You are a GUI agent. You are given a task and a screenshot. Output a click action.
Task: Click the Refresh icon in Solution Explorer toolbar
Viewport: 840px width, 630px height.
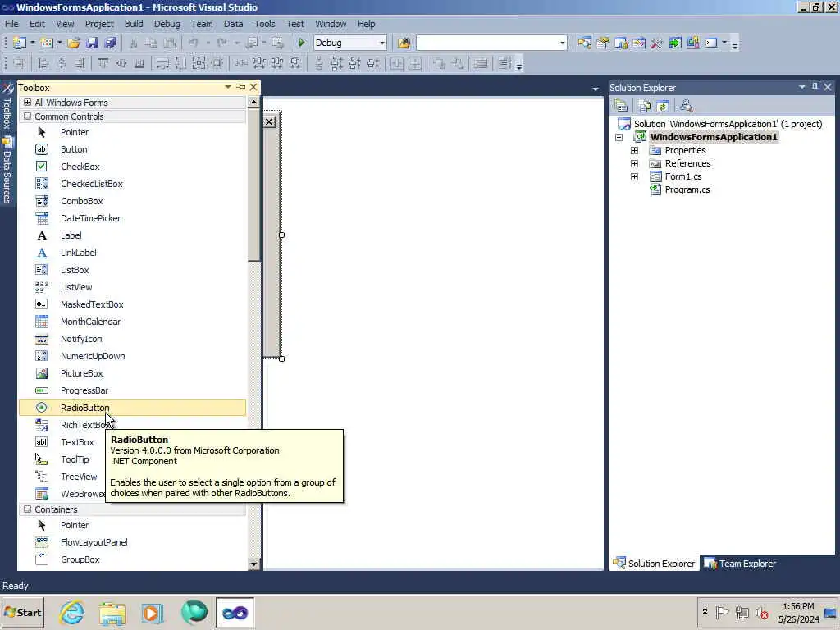pos(663,106)
